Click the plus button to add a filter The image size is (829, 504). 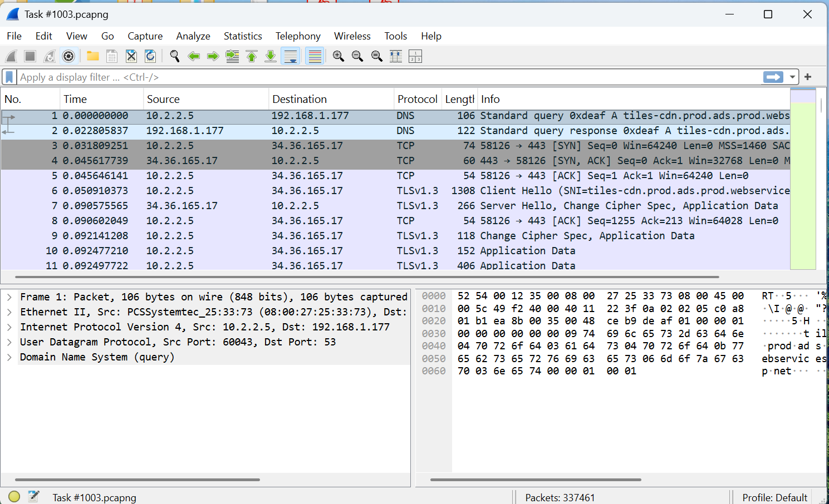(x=807, y=77)
